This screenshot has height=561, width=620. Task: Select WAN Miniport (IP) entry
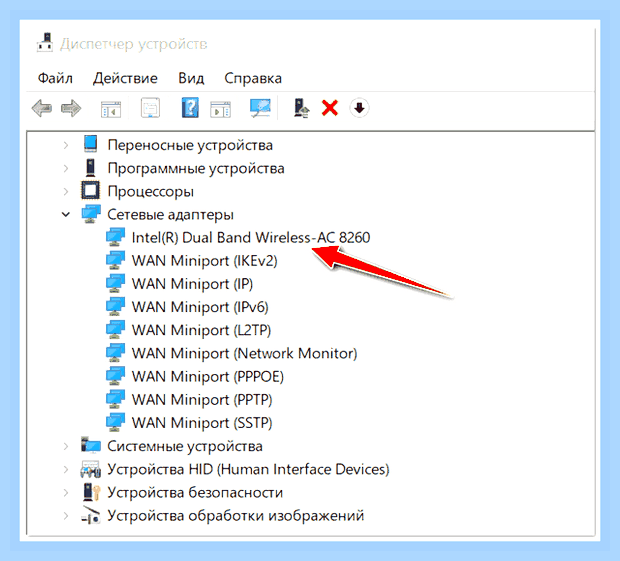pos(192,283)
